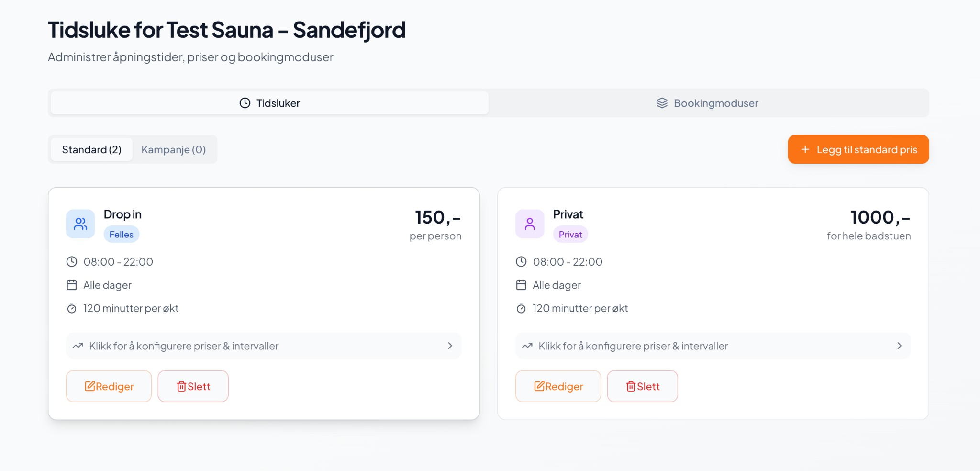Select the blue group icon on the Drop in card
The height and width of the screenshot is (471, 980).
click(x=80, y=224)
